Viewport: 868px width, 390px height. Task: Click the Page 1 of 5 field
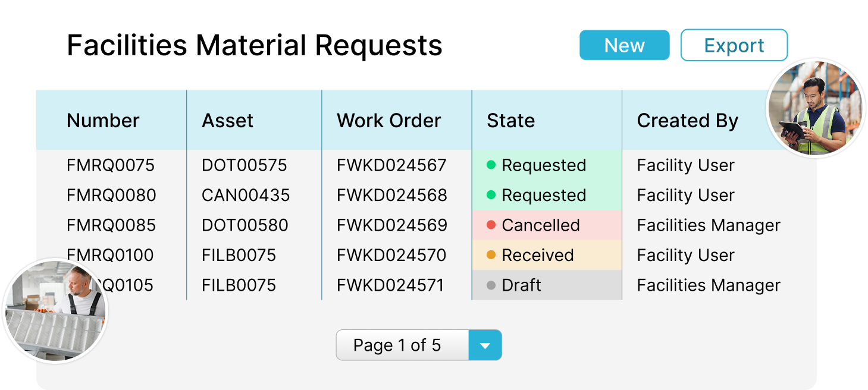tap(403, 345)
